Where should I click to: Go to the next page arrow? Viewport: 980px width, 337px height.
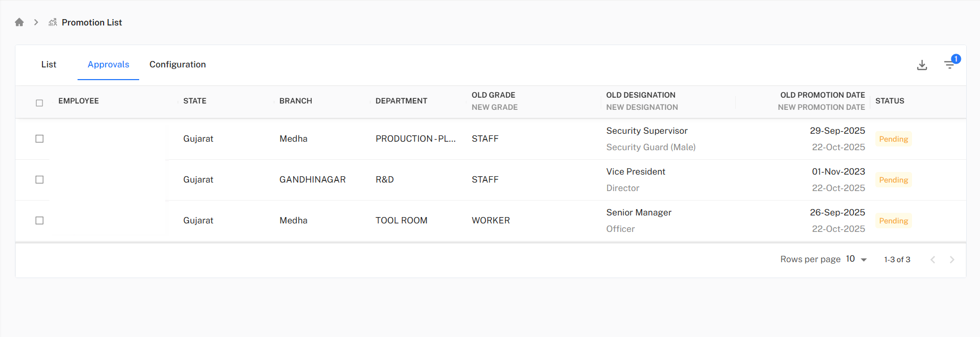coord(952,260)
